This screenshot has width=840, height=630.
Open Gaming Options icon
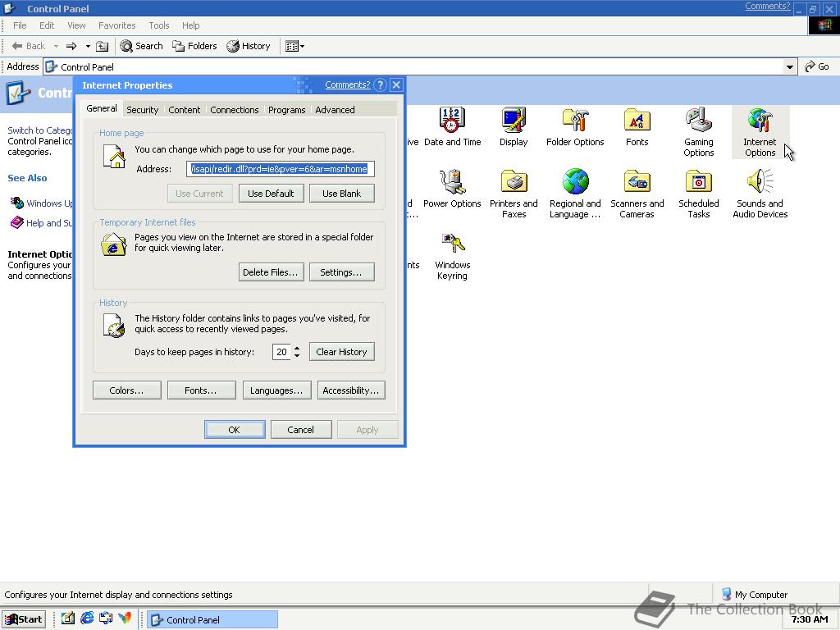click(699, 132)
